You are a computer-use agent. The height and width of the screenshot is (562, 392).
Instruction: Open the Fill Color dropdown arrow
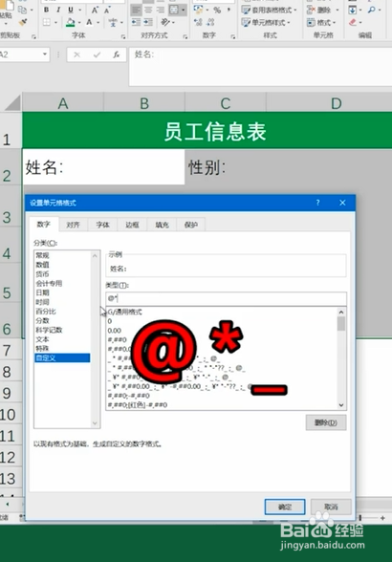pyautogui.click(x=79, y=23)
